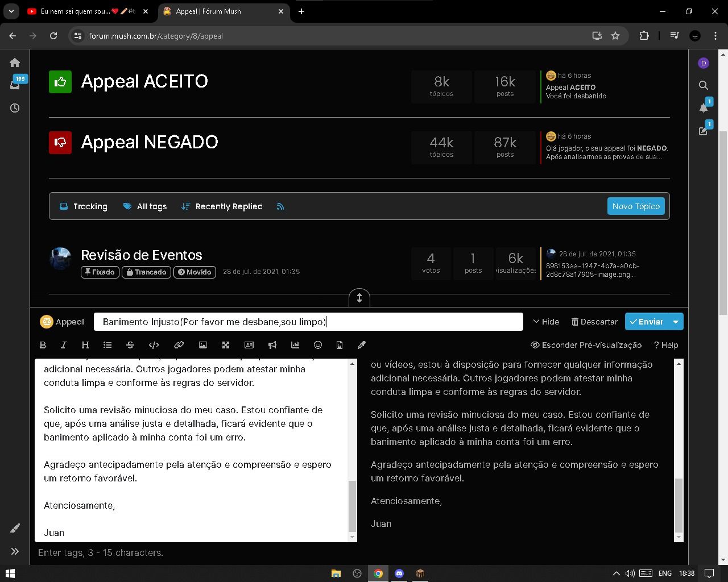Open File Explorer from taskbar
This screenshot has width=728, height=582.
[336, 573]
